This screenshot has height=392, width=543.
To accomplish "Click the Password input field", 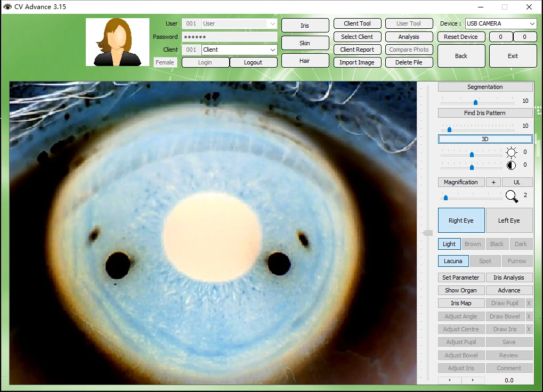I will [229, 36].
